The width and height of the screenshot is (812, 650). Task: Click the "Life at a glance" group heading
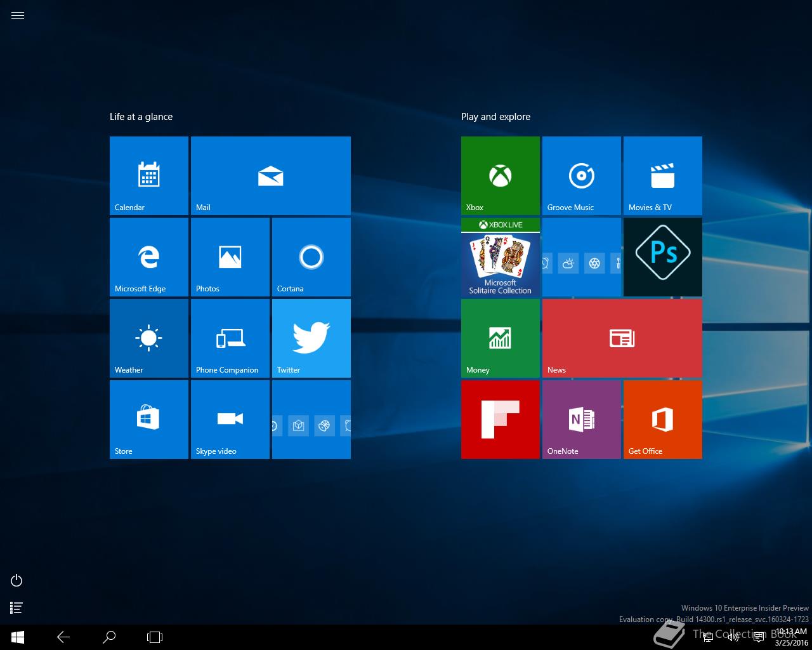(x=141, y=117)
